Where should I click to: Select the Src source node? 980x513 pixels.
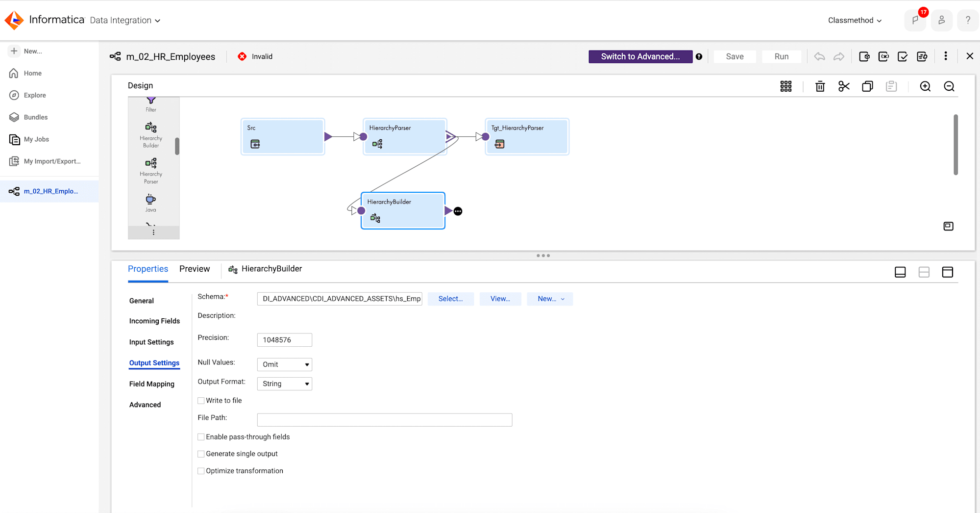point(283,137)
